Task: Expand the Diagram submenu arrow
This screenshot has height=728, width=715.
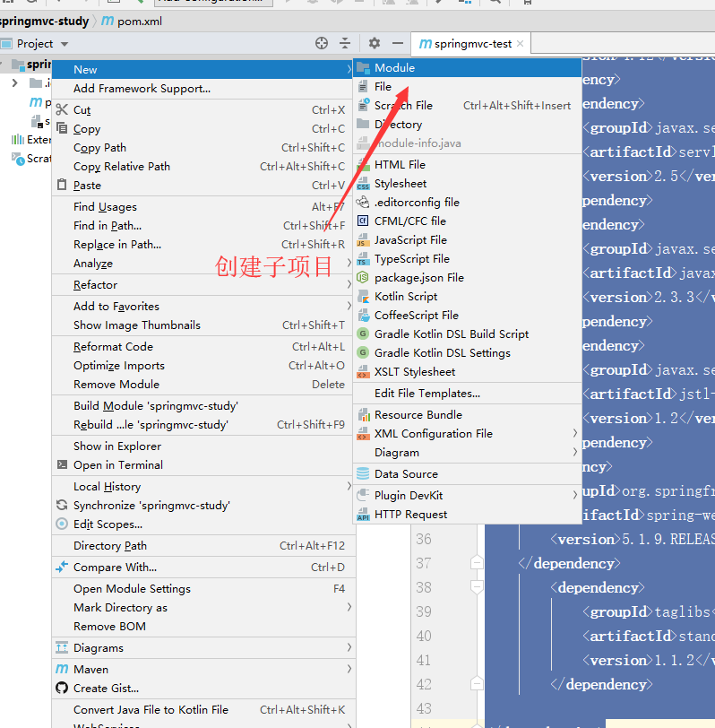Action: click(x=575, y=452)
